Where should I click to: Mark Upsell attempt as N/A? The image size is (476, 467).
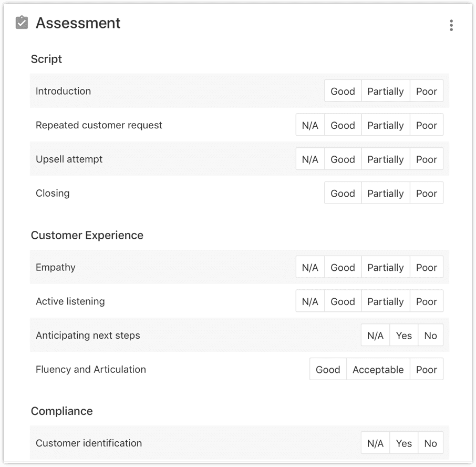[x=310, y=159]
